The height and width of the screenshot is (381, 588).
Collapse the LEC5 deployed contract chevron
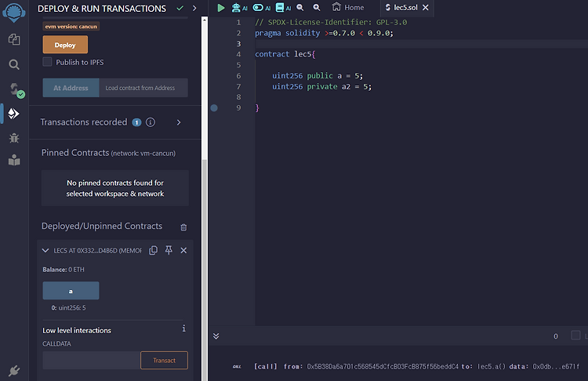pos(45,250)
